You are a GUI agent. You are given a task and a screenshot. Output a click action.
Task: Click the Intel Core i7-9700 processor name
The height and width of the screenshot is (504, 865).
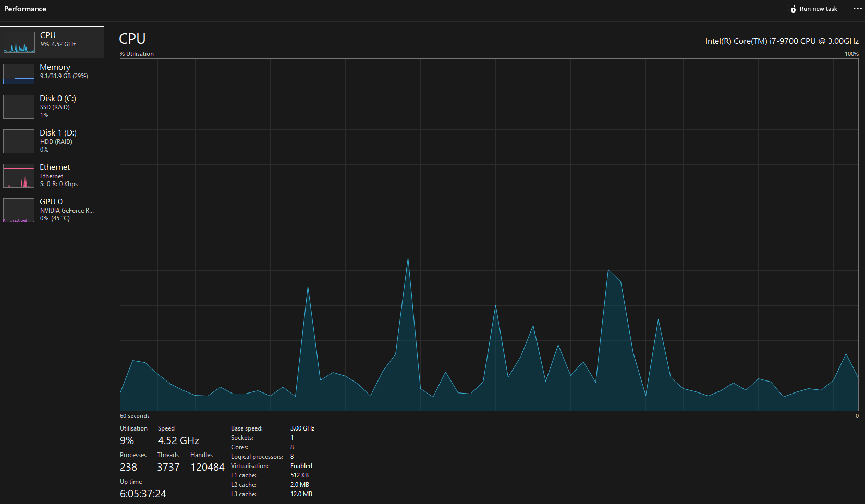tap(782, 41)
